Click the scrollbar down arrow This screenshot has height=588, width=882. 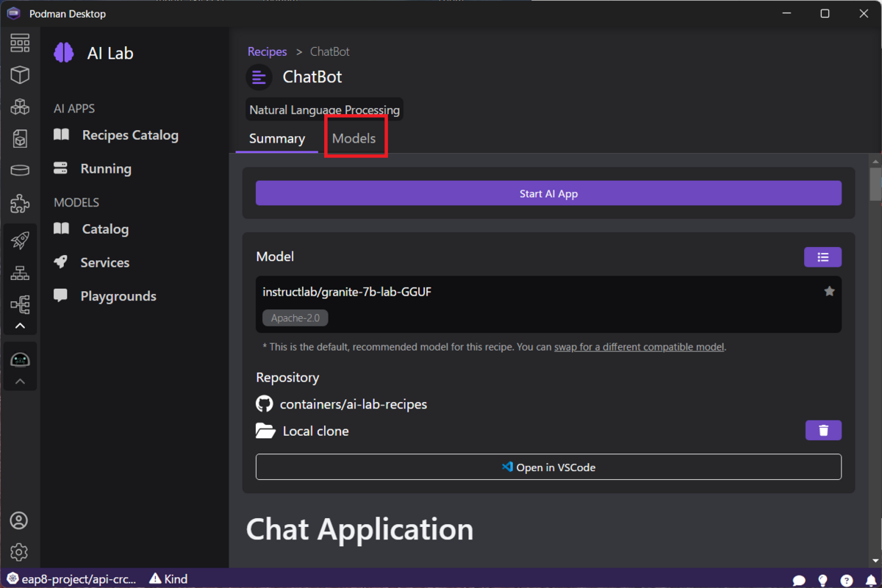point(875,561)
